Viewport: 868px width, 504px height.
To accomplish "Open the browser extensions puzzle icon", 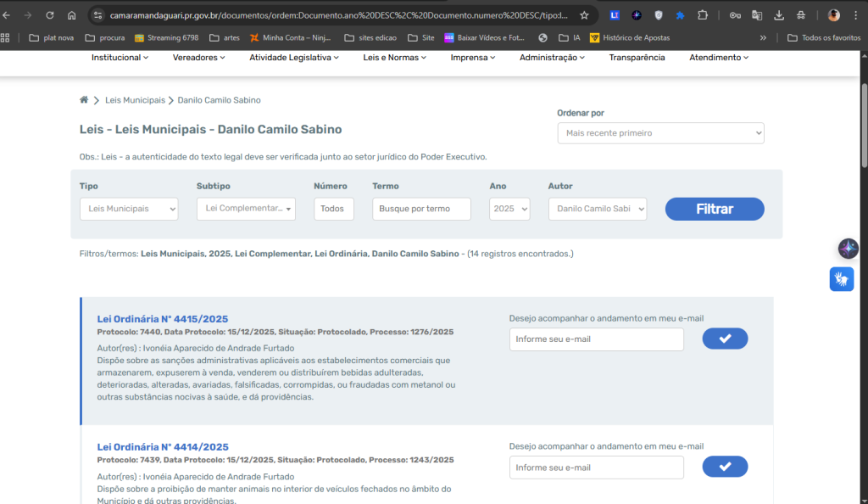I will pos(703,15).
